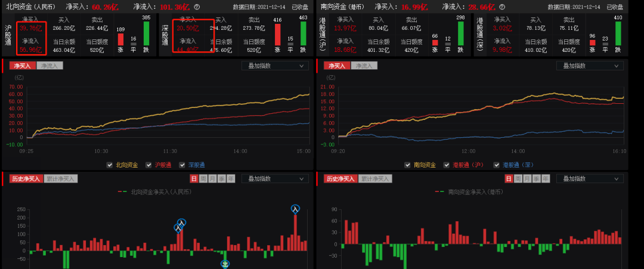Screen dimensions: 644x269
Task: Click the green 跌 bar in 港股通(沪) panel
Action: 460,33
